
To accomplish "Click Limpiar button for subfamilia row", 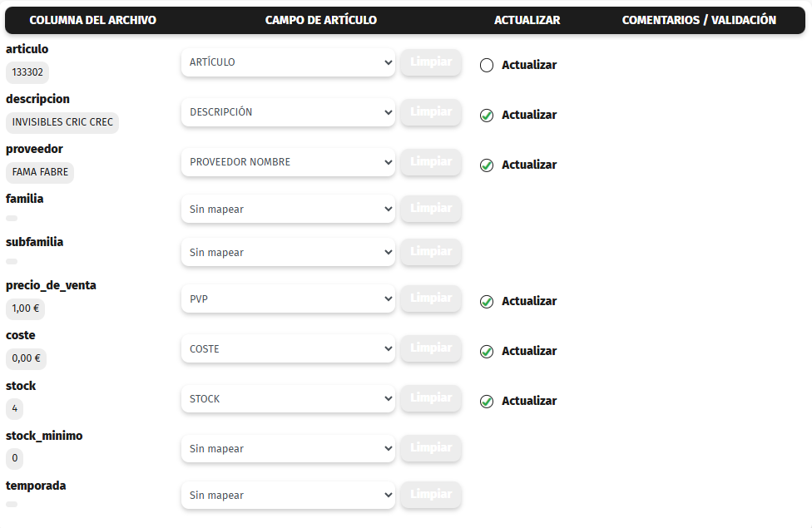I will click(431, 252).
